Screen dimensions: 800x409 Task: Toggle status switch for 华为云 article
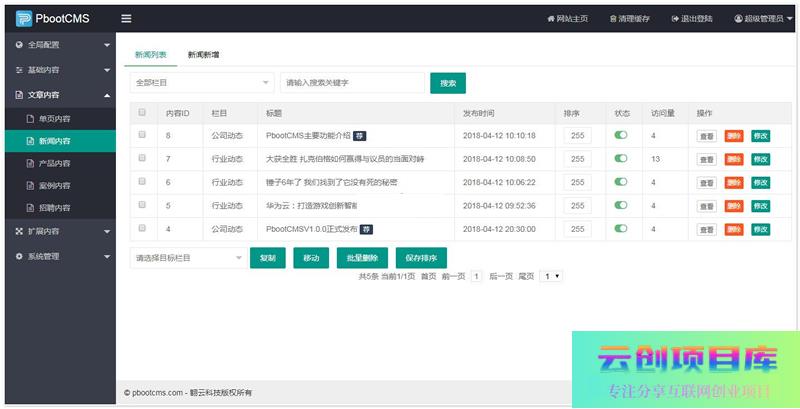point(621,205)
